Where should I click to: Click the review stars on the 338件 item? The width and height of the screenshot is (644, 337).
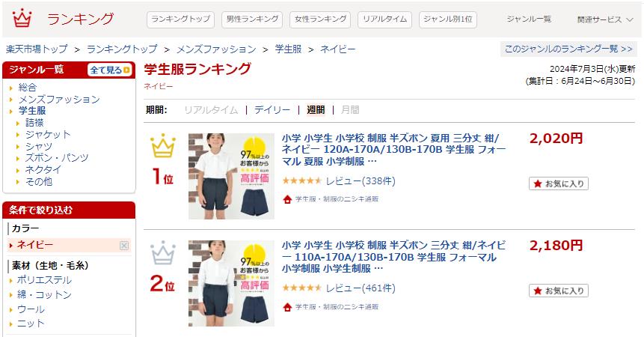302,180
